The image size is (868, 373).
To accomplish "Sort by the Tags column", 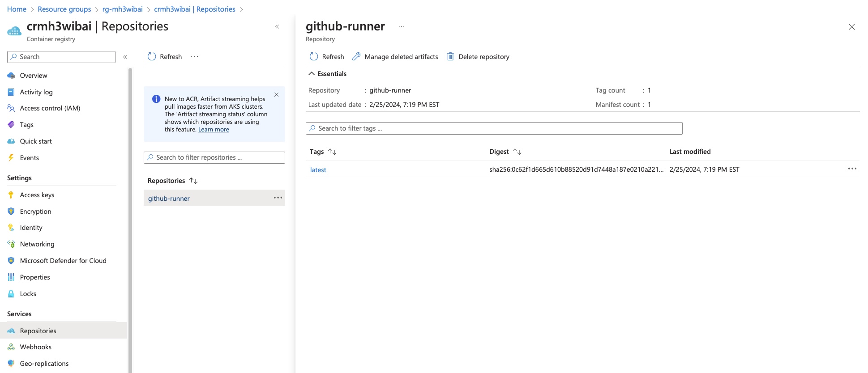I will 323,152.
